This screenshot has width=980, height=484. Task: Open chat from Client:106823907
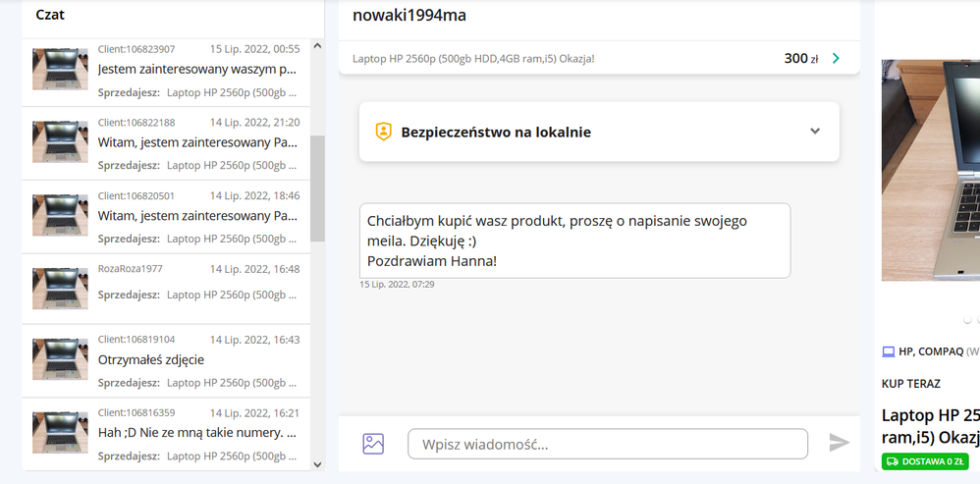coord(166,71)
